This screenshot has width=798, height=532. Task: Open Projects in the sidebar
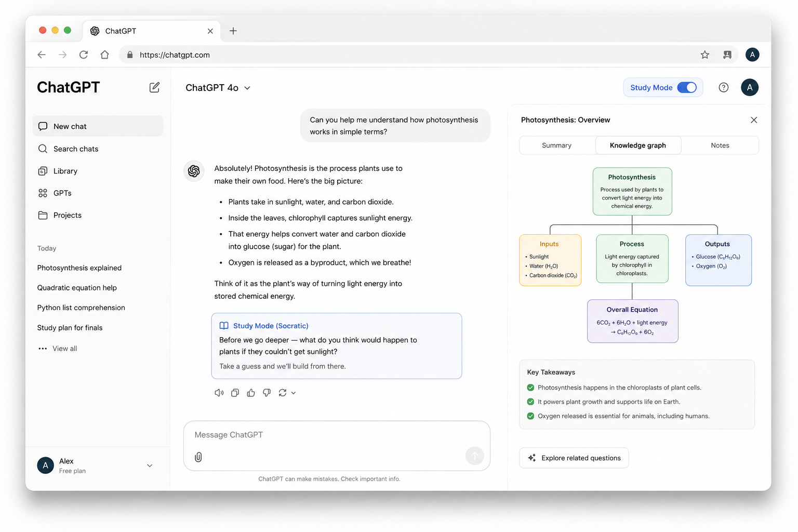pyautogui.click(x=98, y=215)
